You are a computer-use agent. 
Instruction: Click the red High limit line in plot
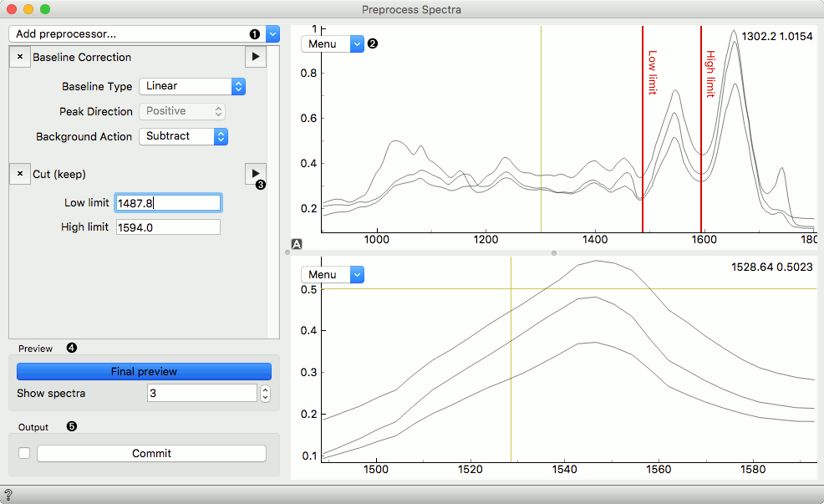click(x=700, y=129)
